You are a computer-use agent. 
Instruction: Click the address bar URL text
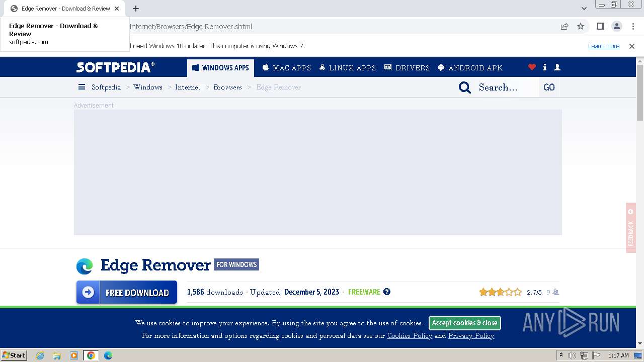(x=191, y=27)
